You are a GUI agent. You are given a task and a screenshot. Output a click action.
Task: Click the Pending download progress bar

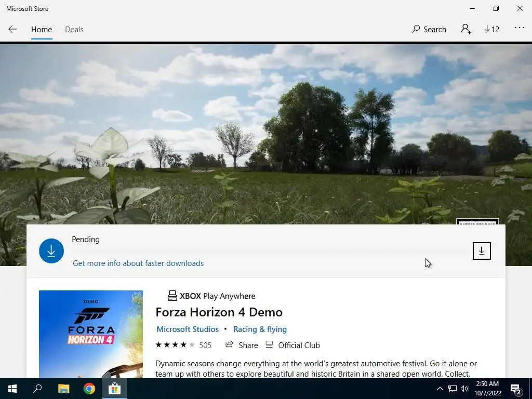coord(270,251)
